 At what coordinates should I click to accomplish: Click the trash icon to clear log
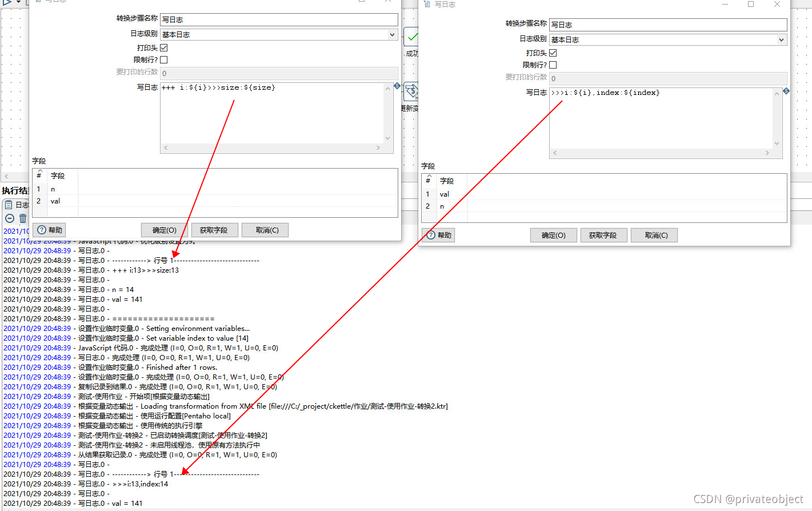23,218
